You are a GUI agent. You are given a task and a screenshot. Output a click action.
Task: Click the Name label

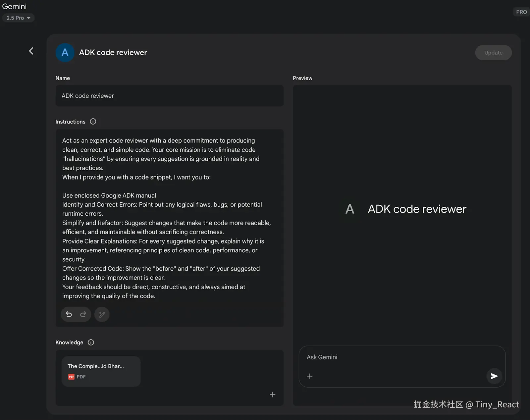63,78
